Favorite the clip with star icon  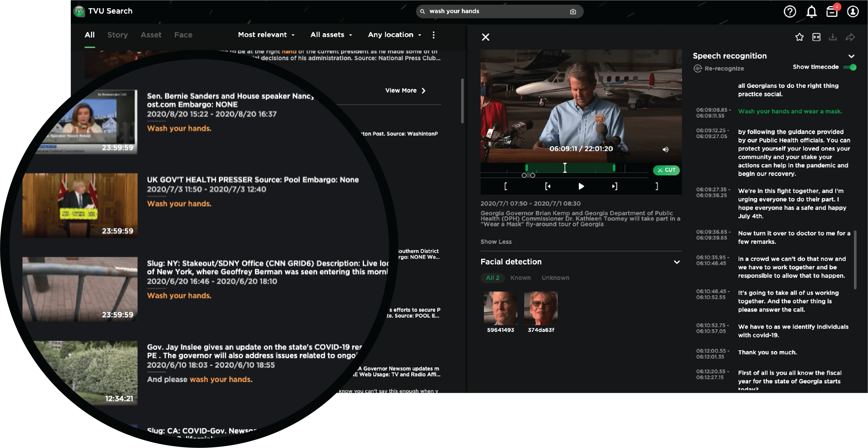(799, 37)
